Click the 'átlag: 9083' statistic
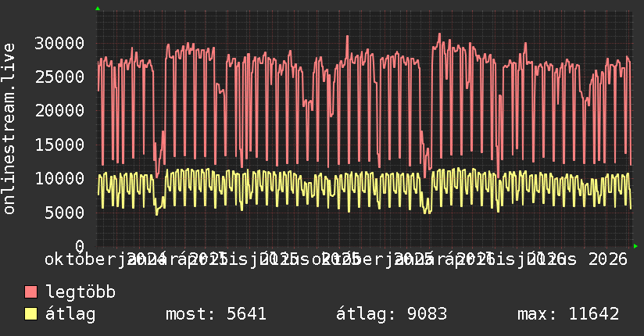Screen dimensions: 644x336 392,314
